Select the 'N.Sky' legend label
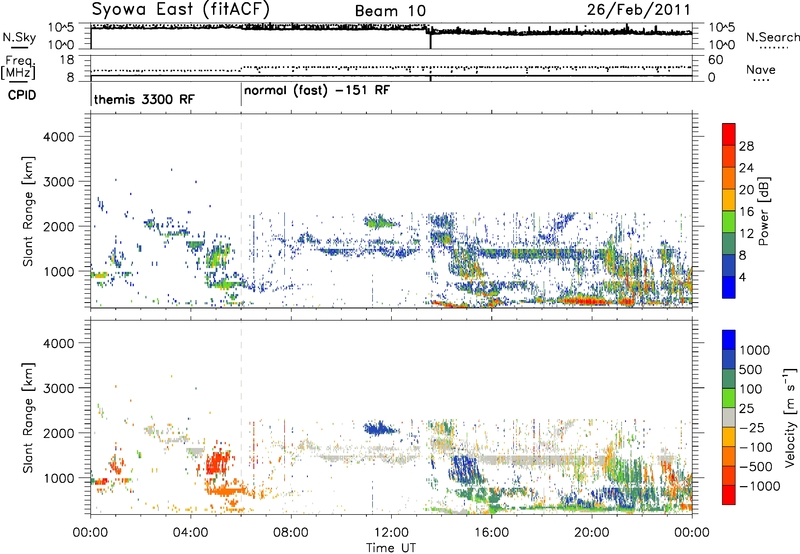The width and height of the screenshot is (800, 554). [19, 37]
